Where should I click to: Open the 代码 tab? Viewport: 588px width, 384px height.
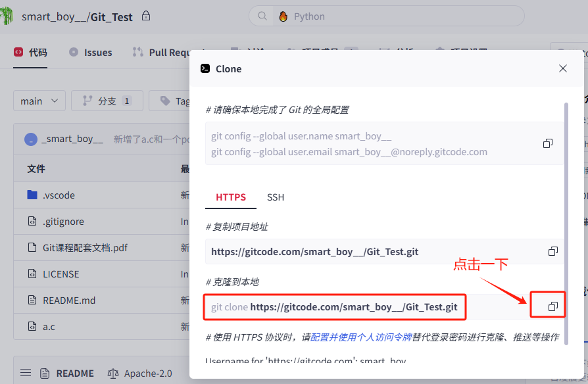tap(30, 53)
